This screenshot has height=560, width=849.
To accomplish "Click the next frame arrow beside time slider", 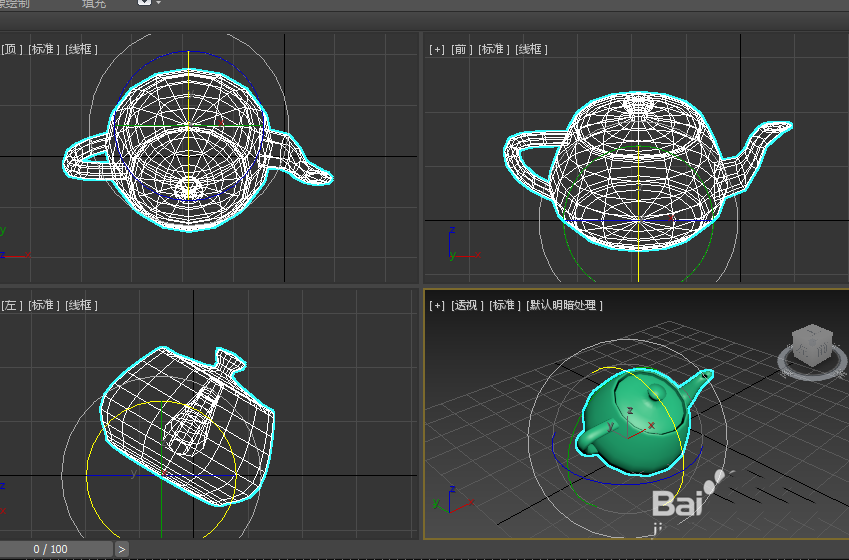I will pyautogui.click(x=122, y=549).
